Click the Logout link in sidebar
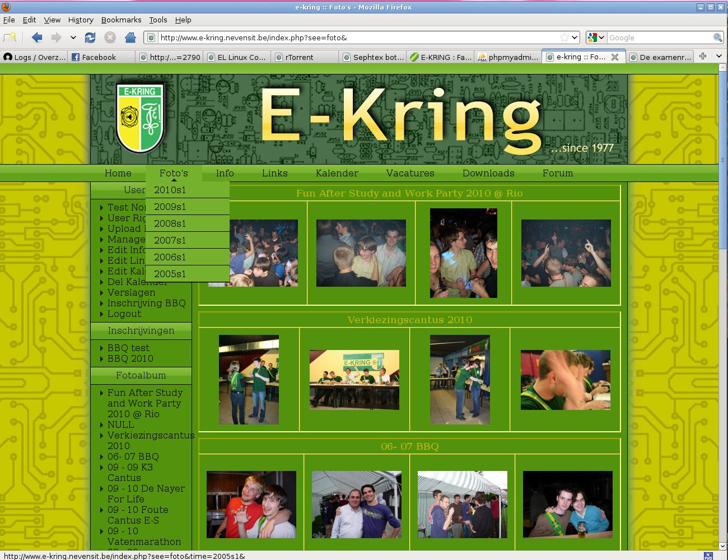This screenshot has height=560, width=728. [x=124, y=314]
